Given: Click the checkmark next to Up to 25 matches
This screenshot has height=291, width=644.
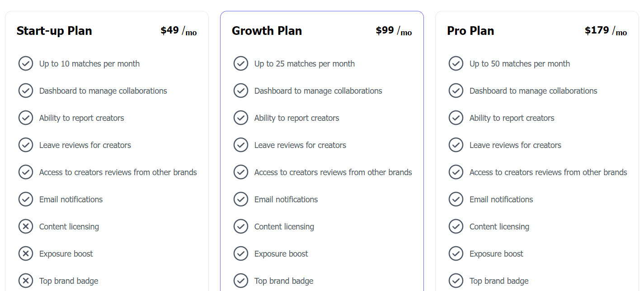Looking at the screenshot, I should (x=241, y=63).
